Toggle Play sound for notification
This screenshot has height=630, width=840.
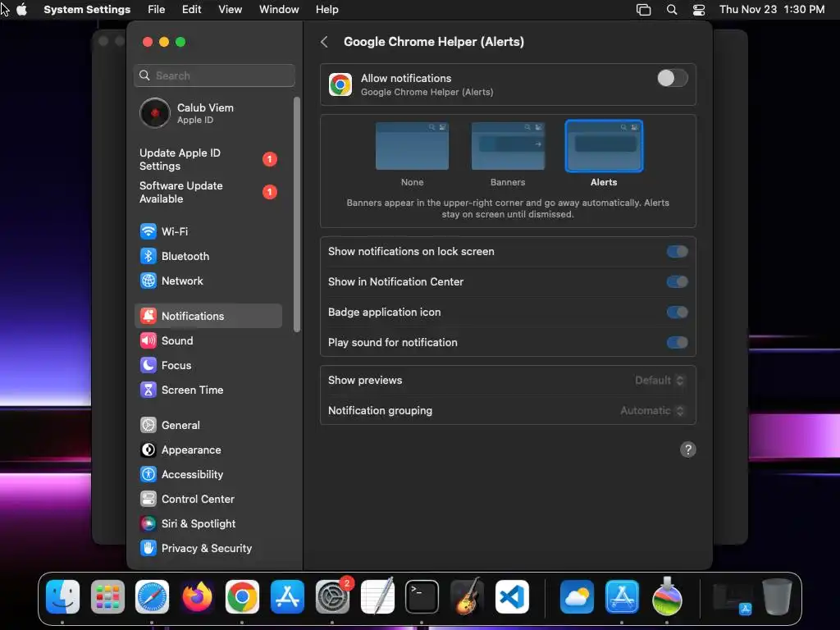click(677, 342)
